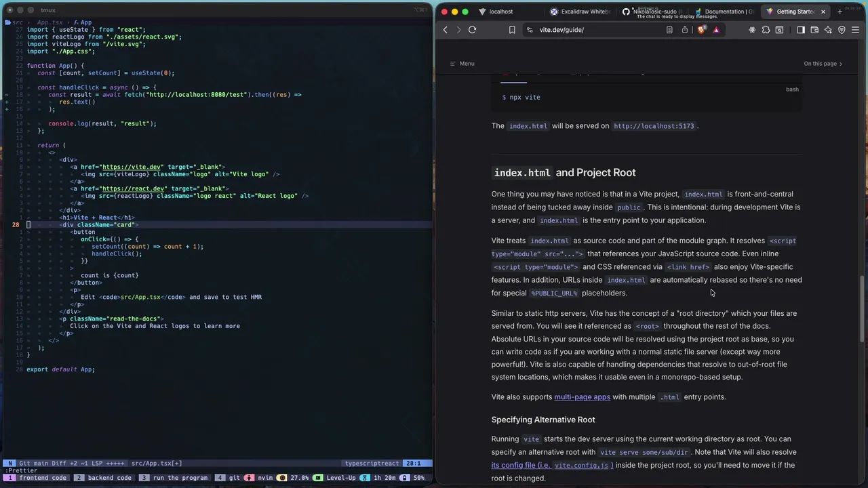
Task: Switch to the NikolaTosic-sudo GitHub tab
Action: [x=651, y=12]
